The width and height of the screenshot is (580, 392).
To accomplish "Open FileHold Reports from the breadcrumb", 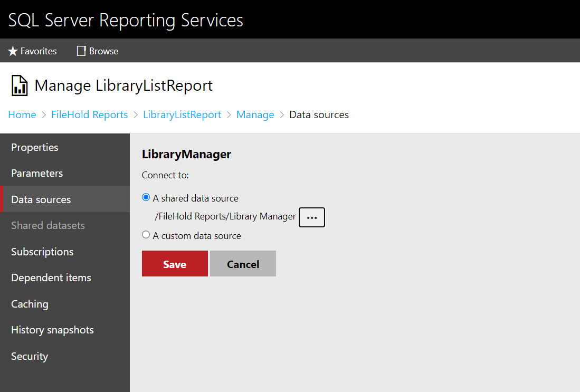I will pyautogui.click(x=89, y=114).
